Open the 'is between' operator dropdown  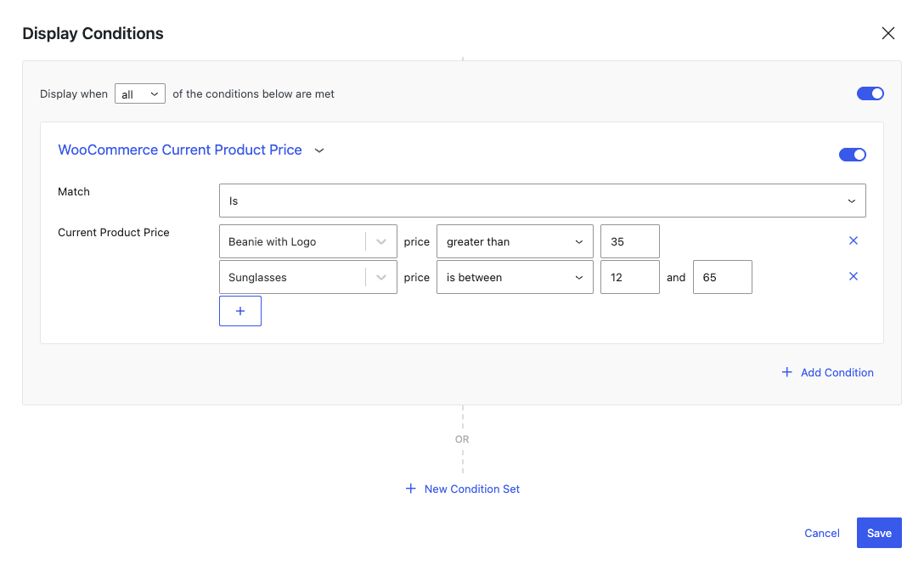point(515,277)
